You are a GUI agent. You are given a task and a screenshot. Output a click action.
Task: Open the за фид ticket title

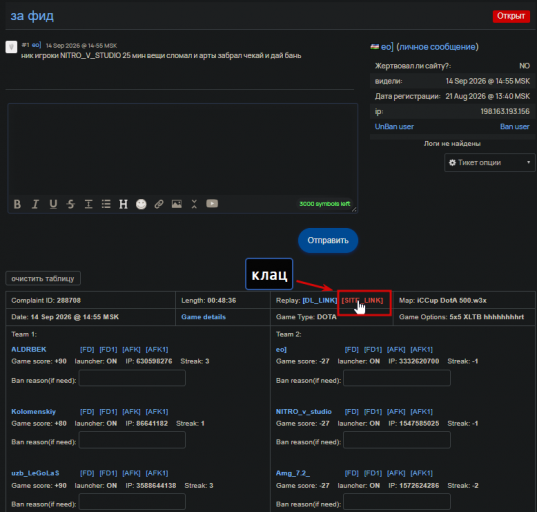32,16
